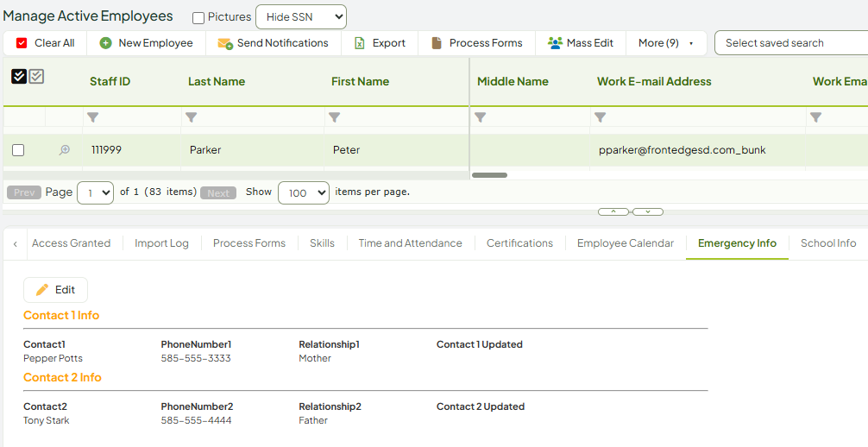Open the Skills tab
This screenshot has height=447, width=868.
(x=322, y=243)
